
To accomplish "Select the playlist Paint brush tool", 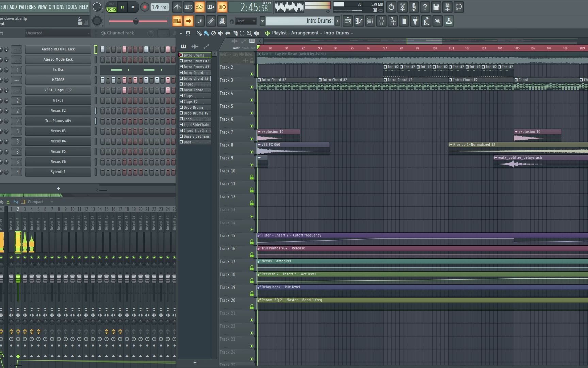I will click(206, 33).
